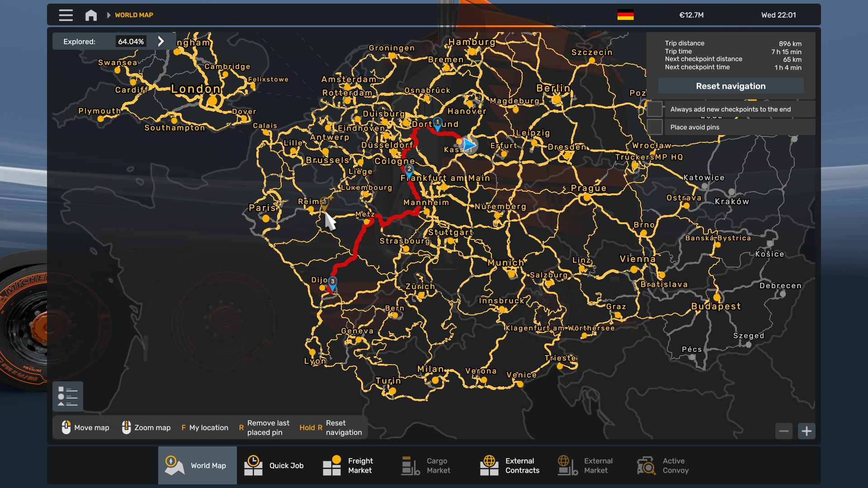
Task: Click the Budapest city label
Action: [716, 306]
